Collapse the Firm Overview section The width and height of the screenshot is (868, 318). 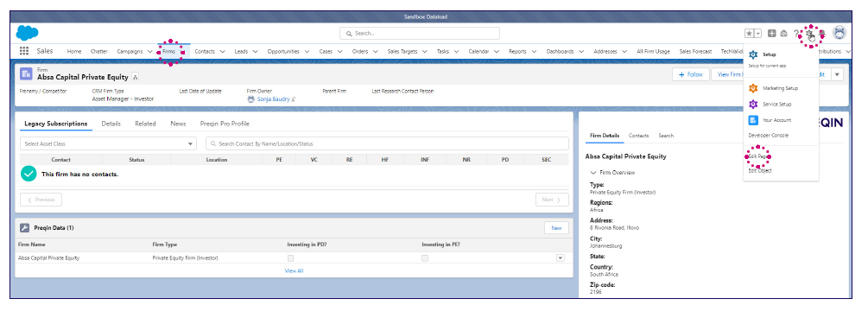(x=593, y=173)
